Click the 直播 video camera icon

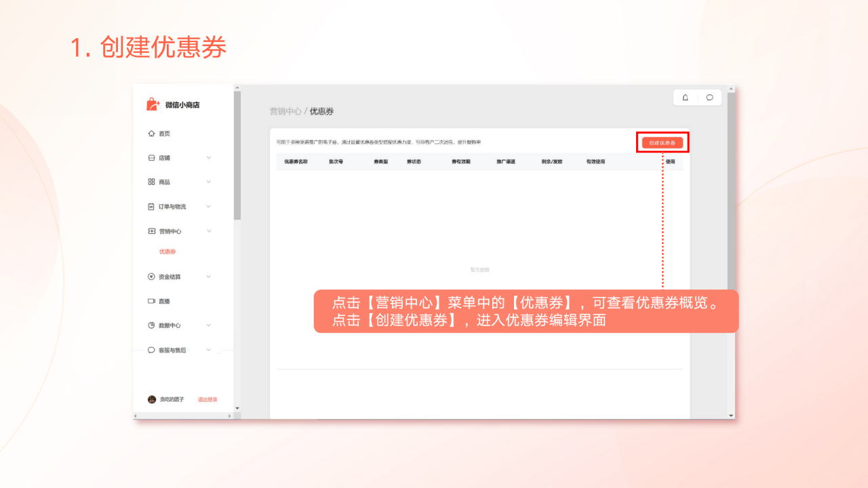point(151,301)
